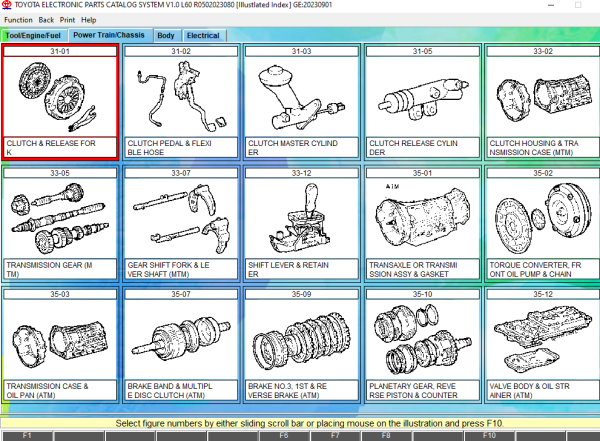Viewport: 600px width, 441px height.
Task: Click the 'PLANETARY GEAR, REVERSE PISTON' caption
Action: click(422, 390)
